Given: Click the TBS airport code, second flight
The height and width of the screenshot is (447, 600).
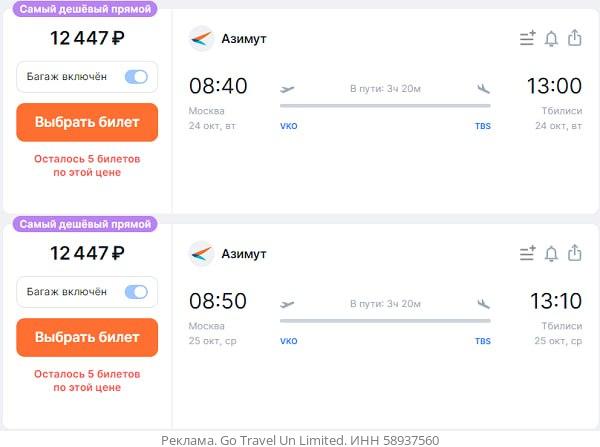Looking at the screenshot, I should (483, 341).
